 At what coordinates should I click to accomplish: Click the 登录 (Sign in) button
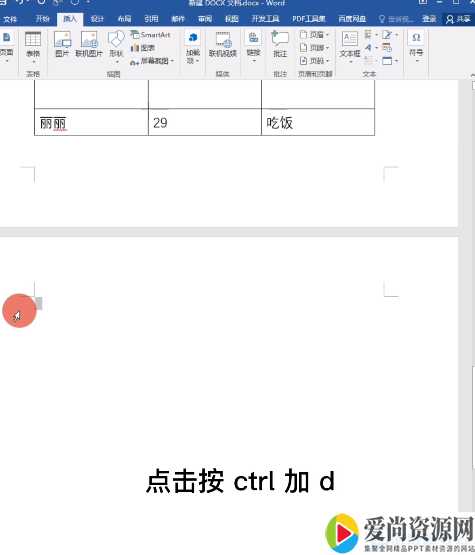tap(429, 19)
